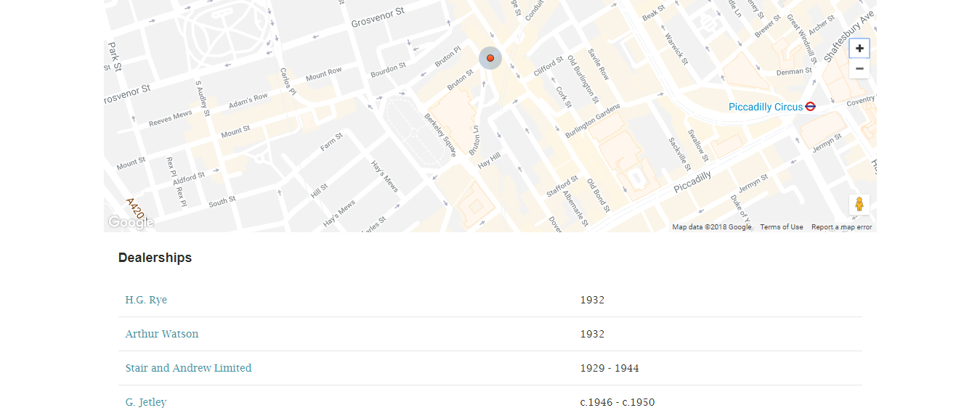Click the orange location marker on map
Image resolution: width=980 pixels, height=413 pixels.
click(490, 58)
